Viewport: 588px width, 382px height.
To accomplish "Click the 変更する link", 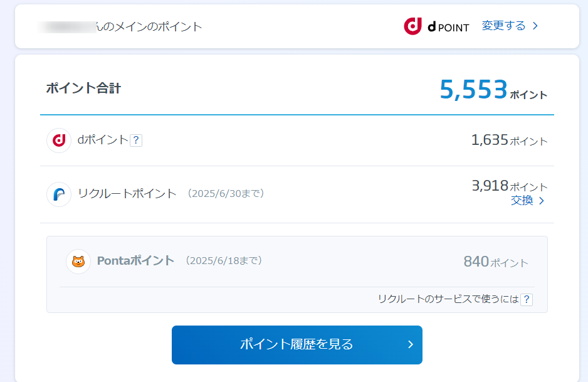I will [x=503, y=26].
